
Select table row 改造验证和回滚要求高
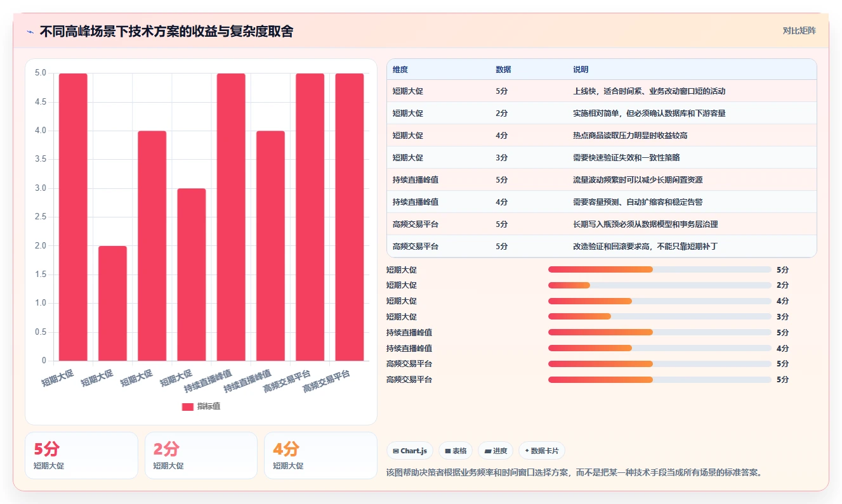[602, 247]
